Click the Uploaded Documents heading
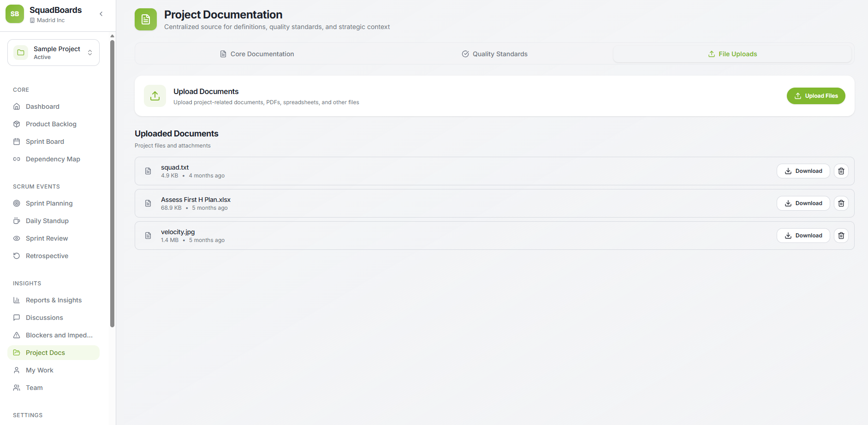868x425 pixels. point(177,134)
